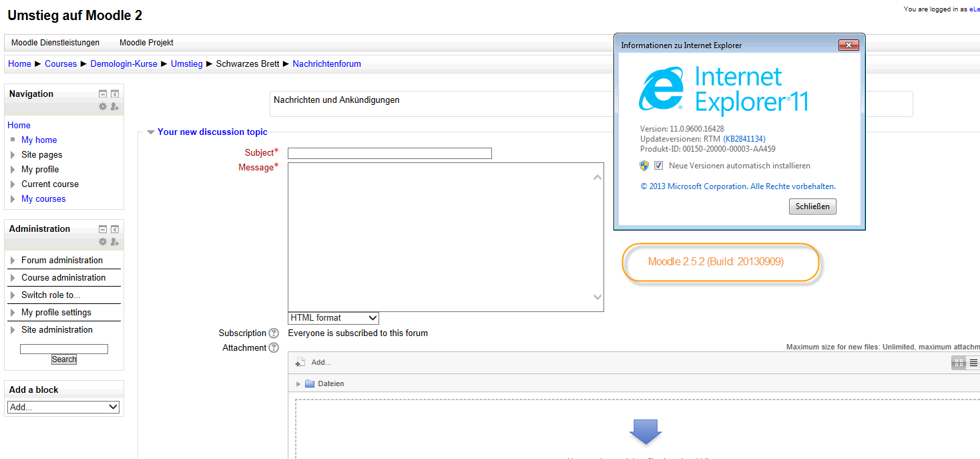This screenshot has height=459, width=980.
Task: Close the Internet Explorer info dialog
Action: pos(848,45)
